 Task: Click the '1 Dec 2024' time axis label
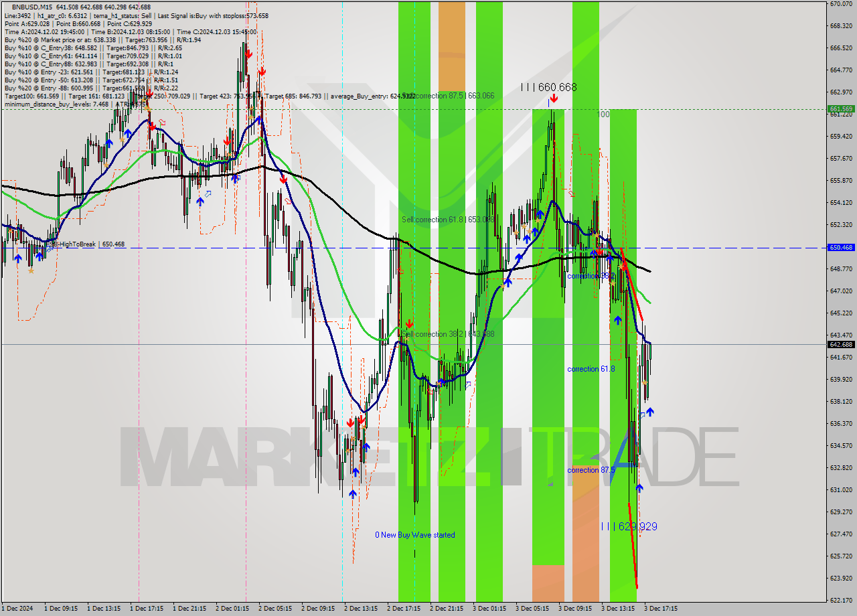coord(17,609)
